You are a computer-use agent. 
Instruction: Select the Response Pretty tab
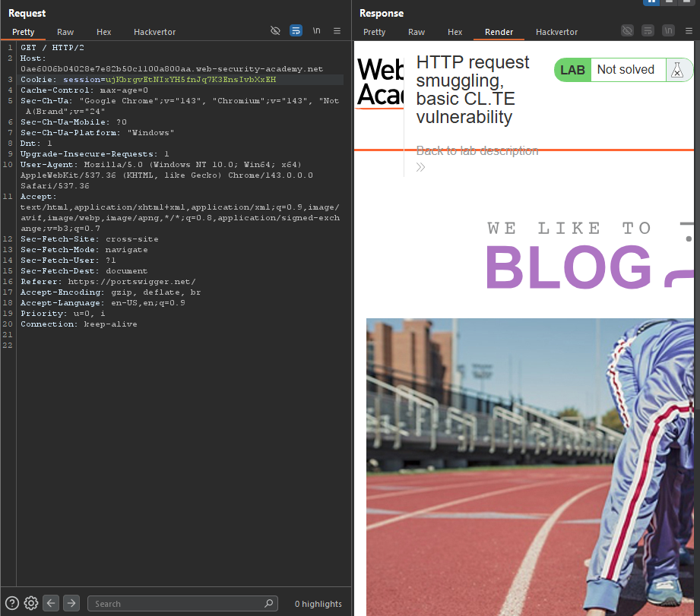(x=374, y=32)
